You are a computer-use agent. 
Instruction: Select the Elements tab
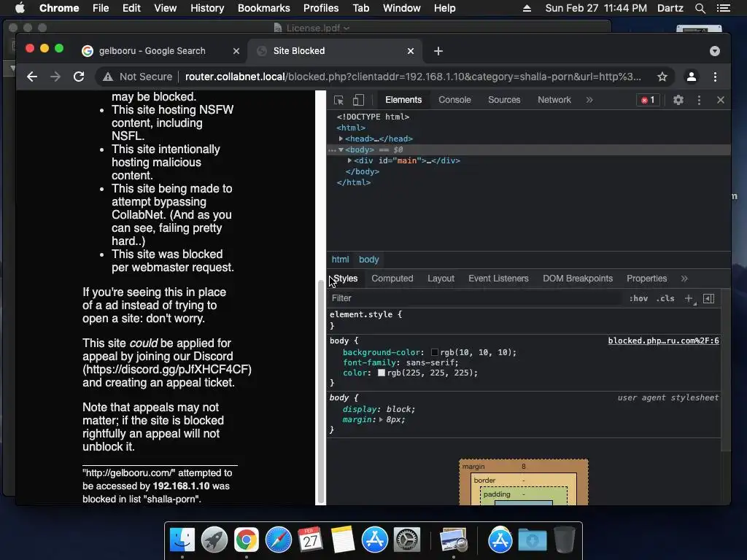tap(403, 100)
